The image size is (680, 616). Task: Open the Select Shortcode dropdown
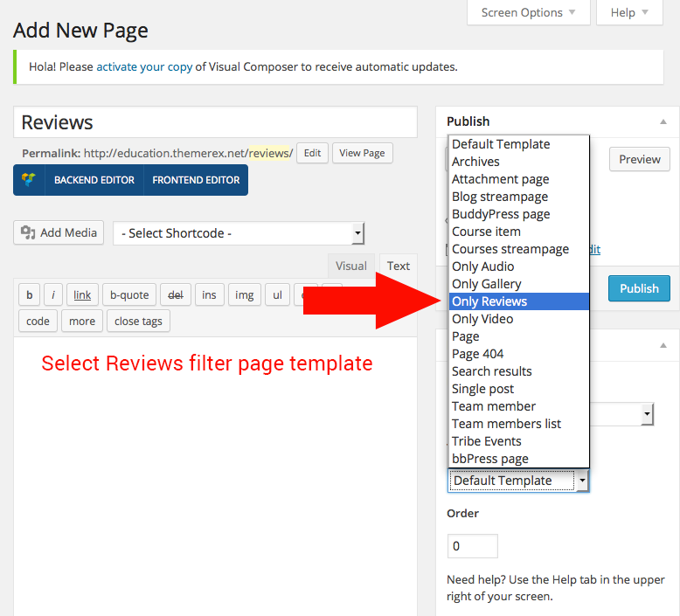pos(239,233)
